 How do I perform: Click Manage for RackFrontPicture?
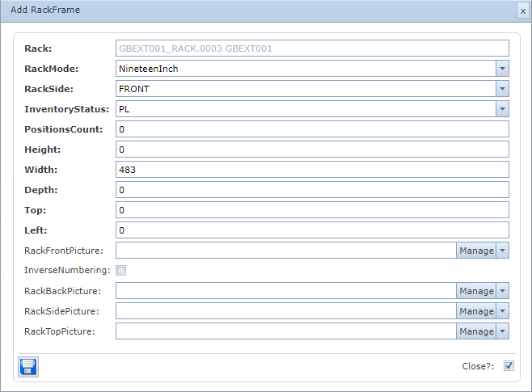pos(476,251)
